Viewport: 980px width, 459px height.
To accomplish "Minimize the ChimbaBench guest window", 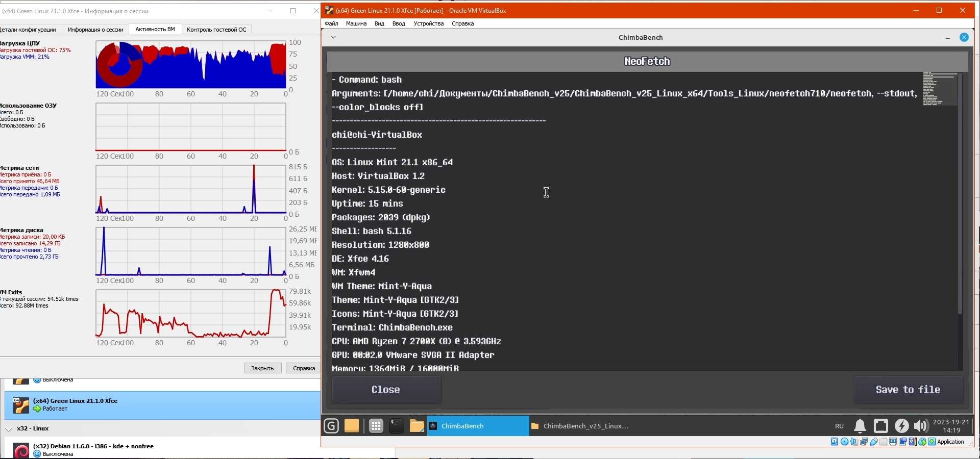I will click(x=948, y=38).
